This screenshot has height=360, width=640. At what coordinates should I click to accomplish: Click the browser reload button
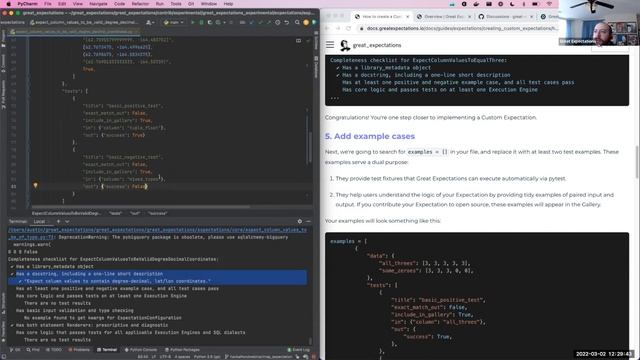(x=349, y=29)
